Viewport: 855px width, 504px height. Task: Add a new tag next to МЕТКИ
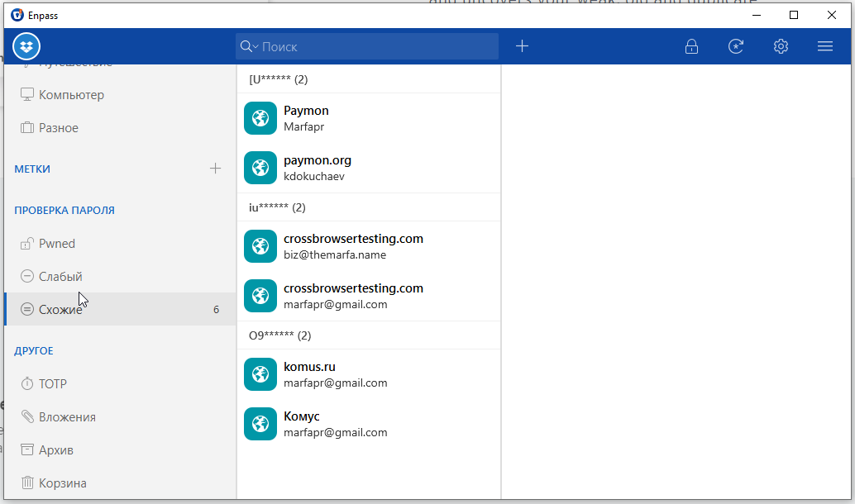point(215,169)
